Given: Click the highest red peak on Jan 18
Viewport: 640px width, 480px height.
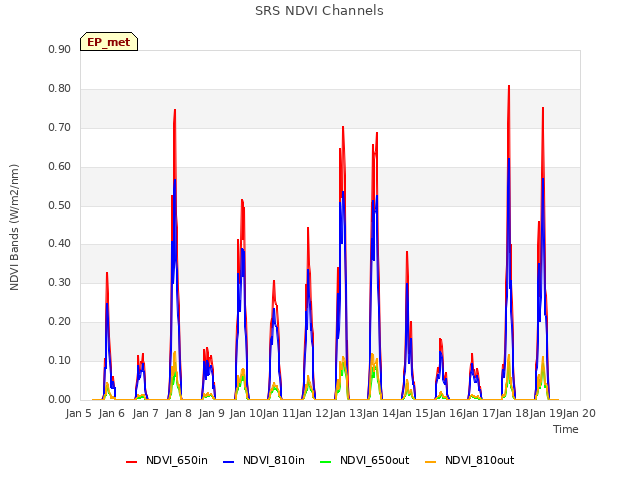Looking at the screenshot, I should pyautogui.click(x=509, y=86).
